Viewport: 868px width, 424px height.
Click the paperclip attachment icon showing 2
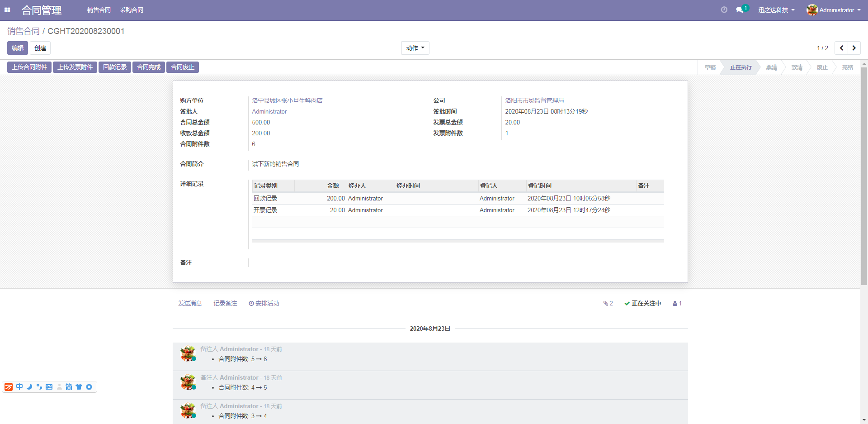(608, 303)
